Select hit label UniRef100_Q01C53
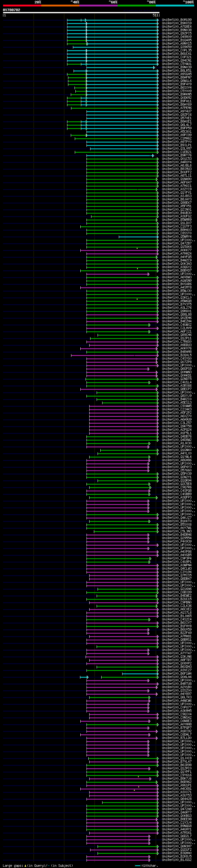Screen dimensions: 197x868 tap(177, 159)
